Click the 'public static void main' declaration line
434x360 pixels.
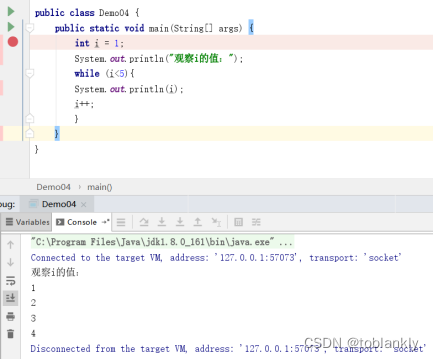tap(154, 28)
